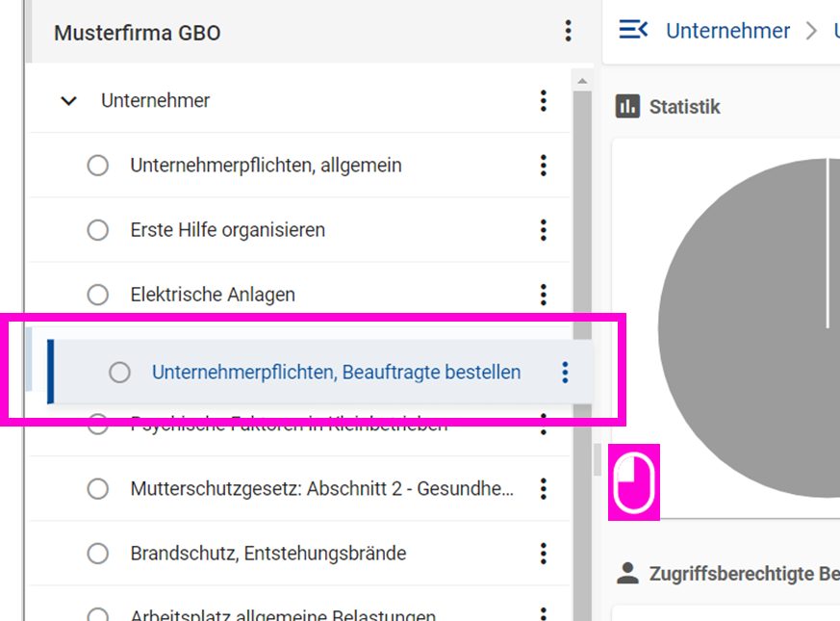Open Brandschutz, Entstehungsbrände entry
The height and width of the screenshot is (621, 840).
(x=267, y=554)
